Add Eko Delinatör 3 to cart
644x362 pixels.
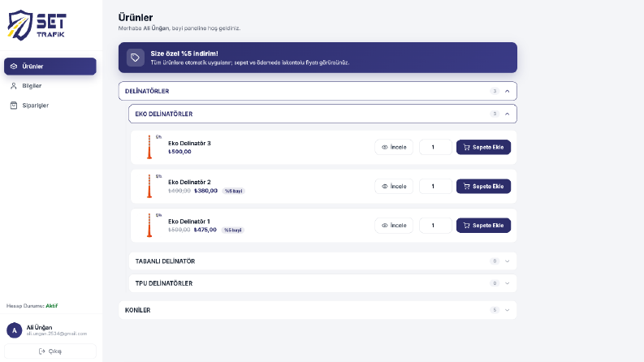pos(483,147)
